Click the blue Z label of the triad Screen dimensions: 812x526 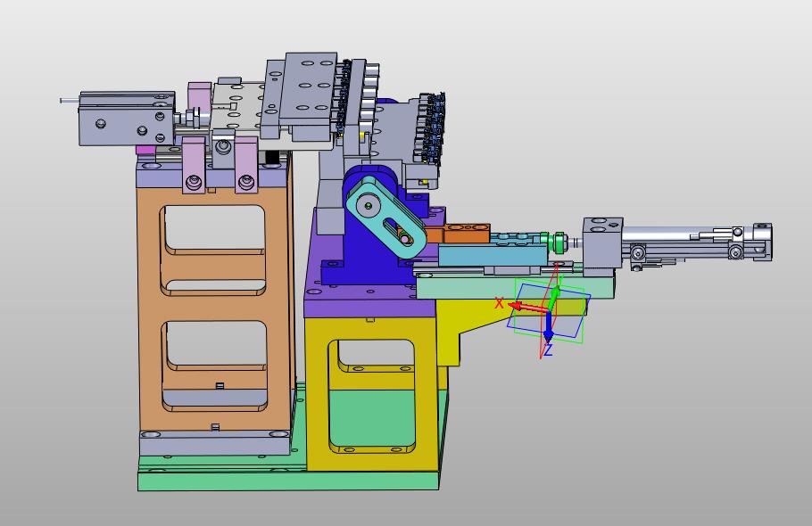(x=548, y=350)
